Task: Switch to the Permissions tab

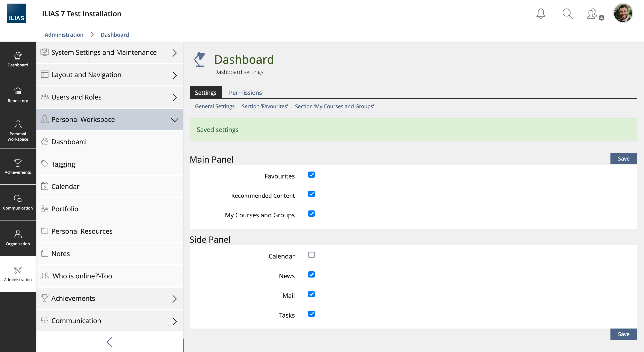Action: coord(245,93)
